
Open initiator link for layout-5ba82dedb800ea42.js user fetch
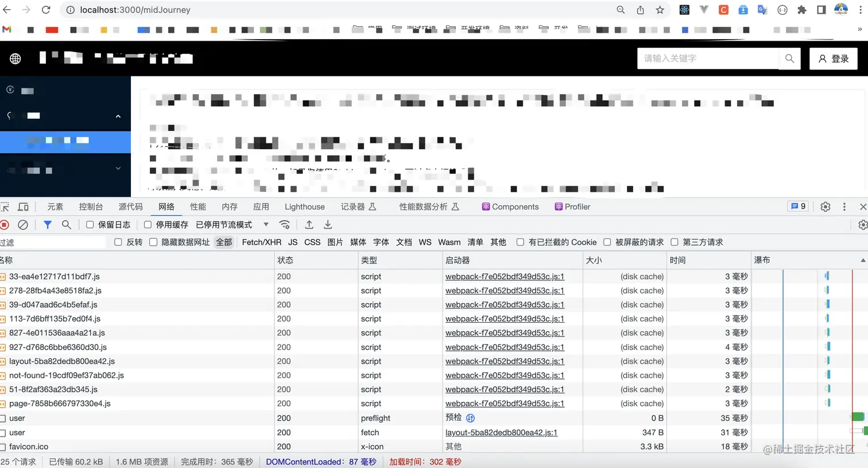pyautogui.click(x=501, y=432)
